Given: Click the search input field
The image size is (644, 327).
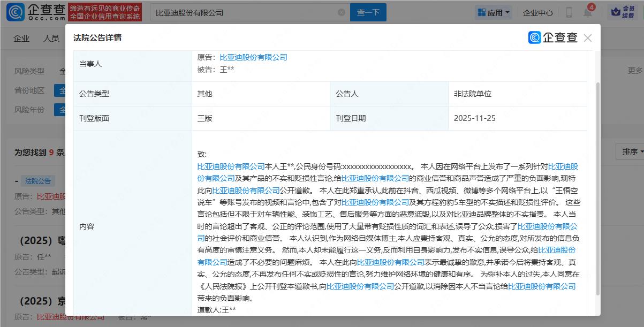Looking at the screenshot, I should 241,12.
